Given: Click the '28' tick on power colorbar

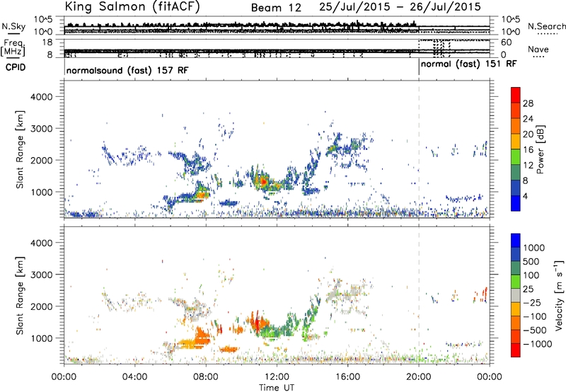Looking at the screenshot, I should pos(528,103).
